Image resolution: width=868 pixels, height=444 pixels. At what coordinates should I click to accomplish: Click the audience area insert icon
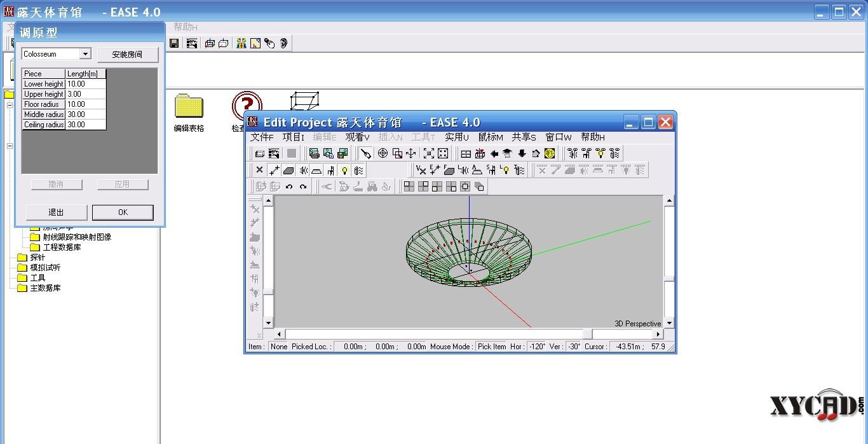(316, 170)
